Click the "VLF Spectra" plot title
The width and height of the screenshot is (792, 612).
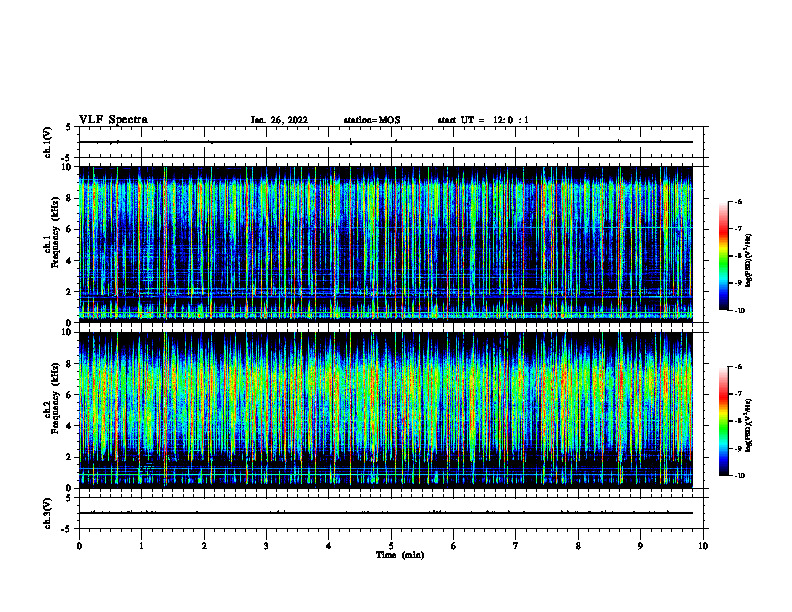[x=113, y=120]
